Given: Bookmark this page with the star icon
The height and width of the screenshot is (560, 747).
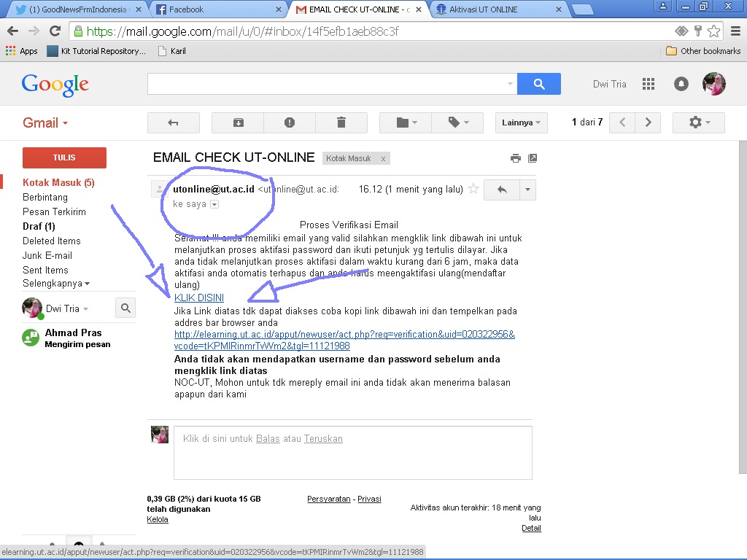Looking at the screenshot, I should (713, 31).
